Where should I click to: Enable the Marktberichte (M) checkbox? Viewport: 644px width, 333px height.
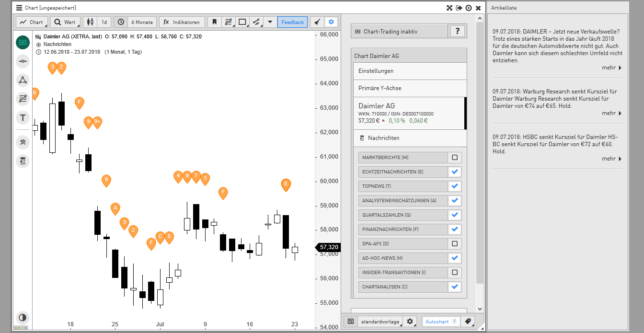coord(455,157)
